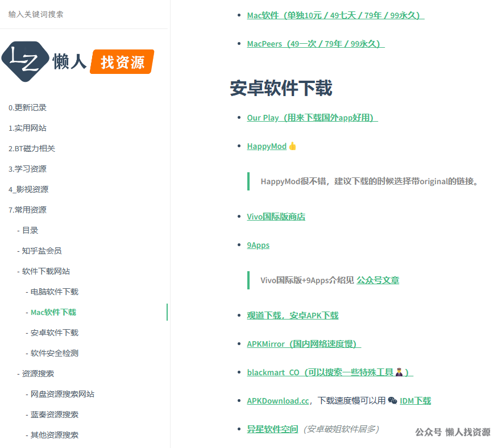Image resolution: width=502 pixels, height=448 pixels.
Task: Click the 安卓软件下载 section heading
Action: (281, 88)
